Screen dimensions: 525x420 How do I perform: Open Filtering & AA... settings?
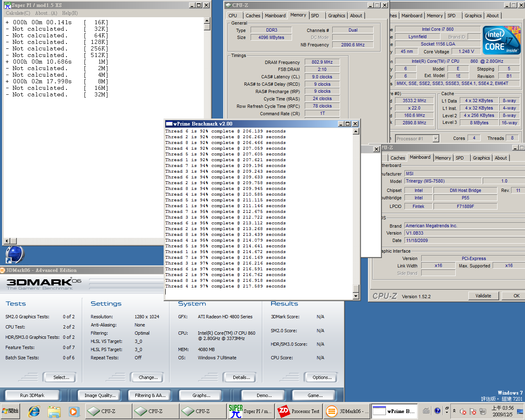(150, 395)
